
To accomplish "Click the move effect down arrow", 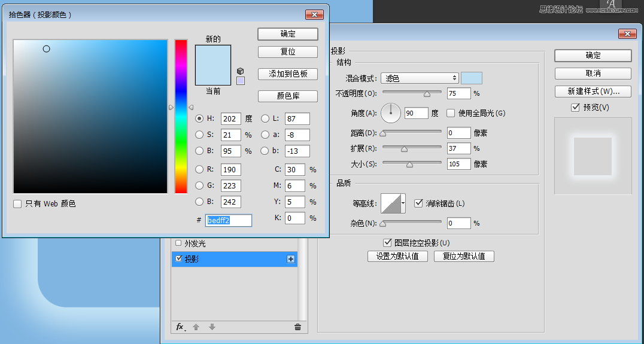I will pyautogui.click(x=212, y=327).
